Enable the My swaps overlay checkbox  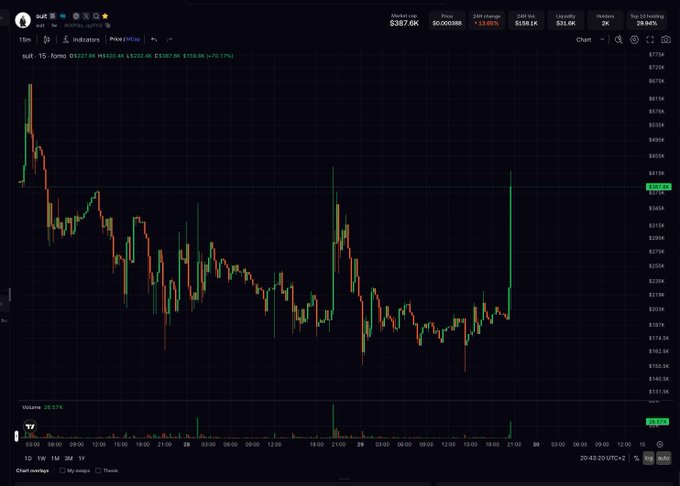[x=62, y=470]
